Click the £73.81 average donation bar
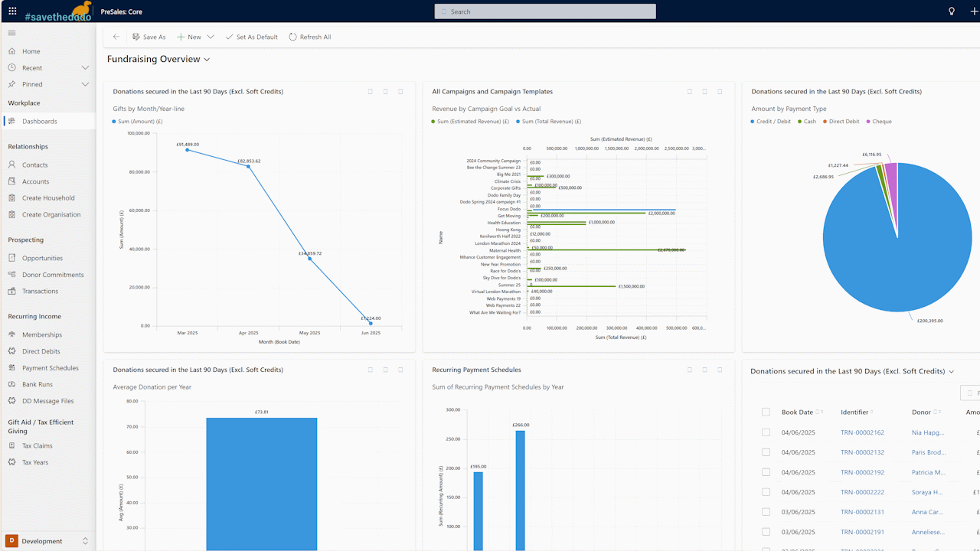The width and height of the screenshot is (980, 551). [x=261, y=484]
